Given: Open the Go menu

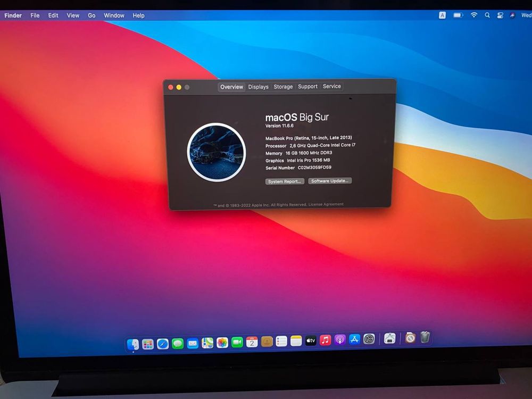Looking at the screenshot, I should tap(92, 15).
